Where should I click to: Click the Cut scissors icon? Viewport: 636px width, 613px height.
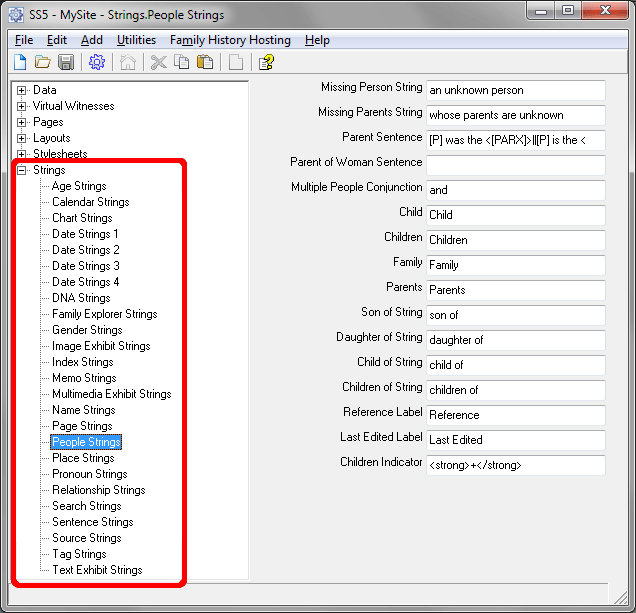pos(158,63)
